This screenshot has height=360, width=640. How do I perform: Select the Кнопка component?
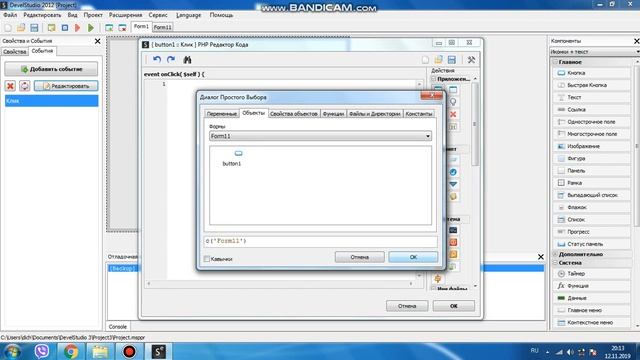(592, 73)
